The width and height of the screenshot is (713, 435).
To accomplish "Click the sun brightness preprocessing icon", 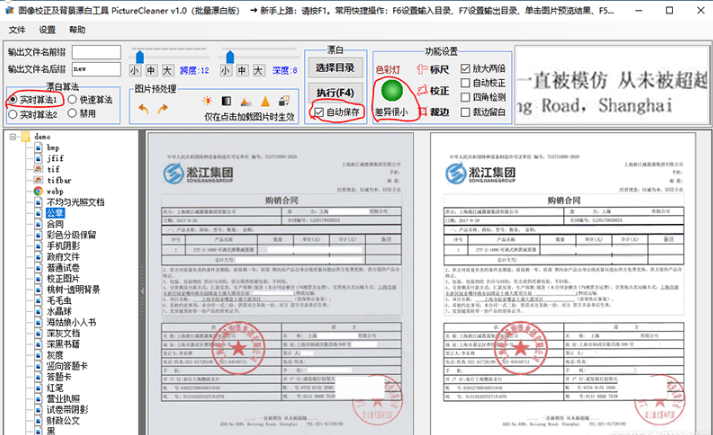I will 207,101.
